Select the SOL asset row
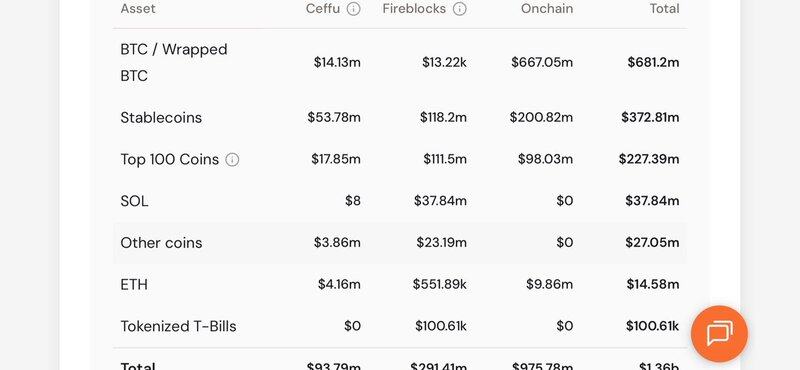The height and width of the screenshot is (370, 800). click(x=400, y=201)
